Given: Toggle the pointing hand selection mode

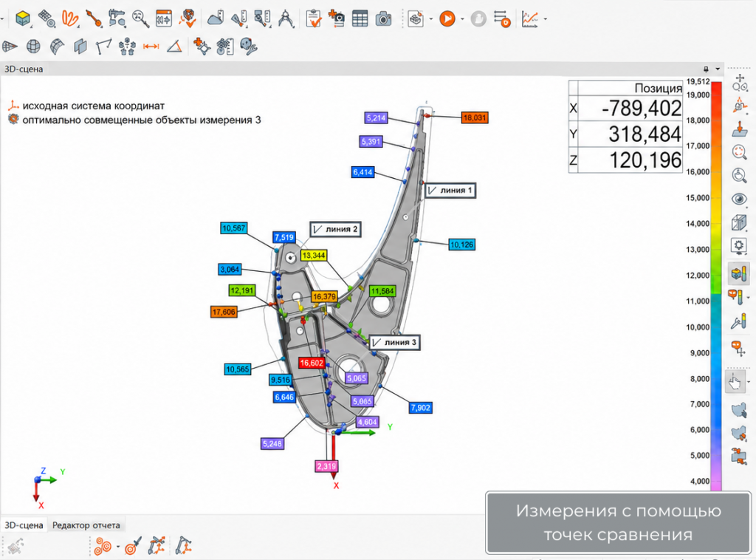Looking at the screenshot, I should tap(735, 381).
